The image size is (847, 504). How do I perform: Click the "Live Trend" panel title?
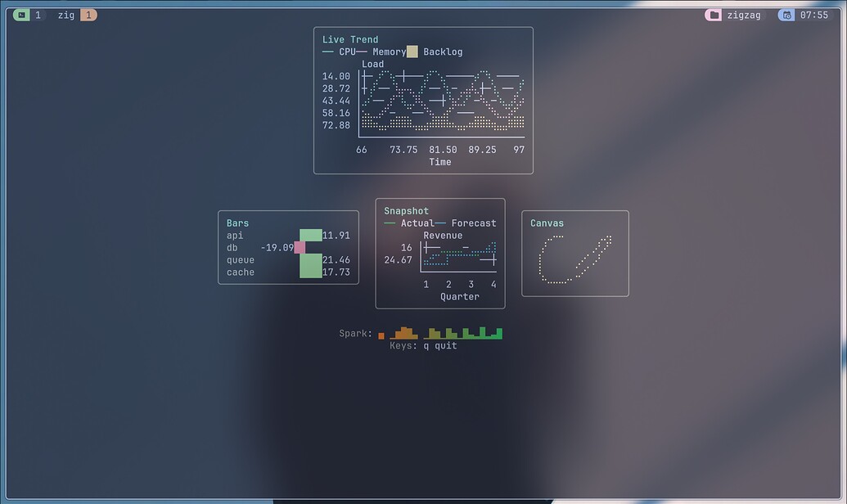click(350, 39)
